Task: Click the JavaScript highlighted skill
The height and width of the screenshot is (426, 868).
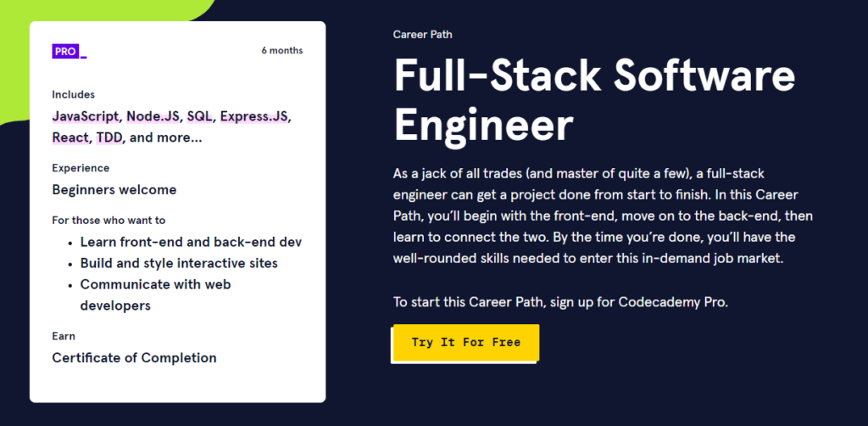Action: 86,116
